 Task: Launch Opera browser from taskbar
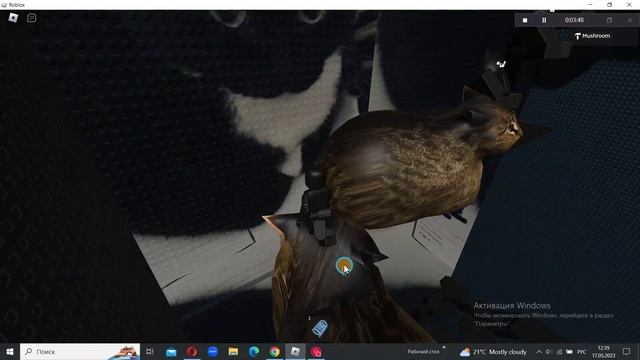pyautogui.click(x=192, y=351)
